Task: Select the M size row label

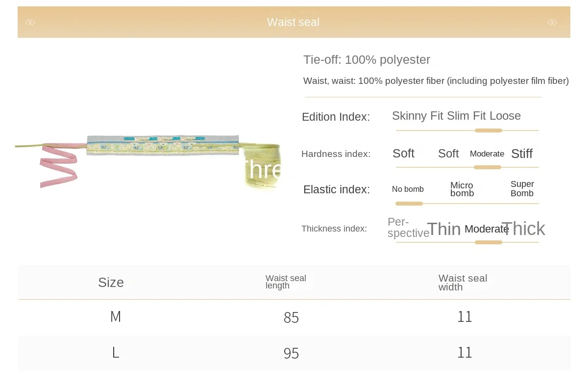Action: 116,317
